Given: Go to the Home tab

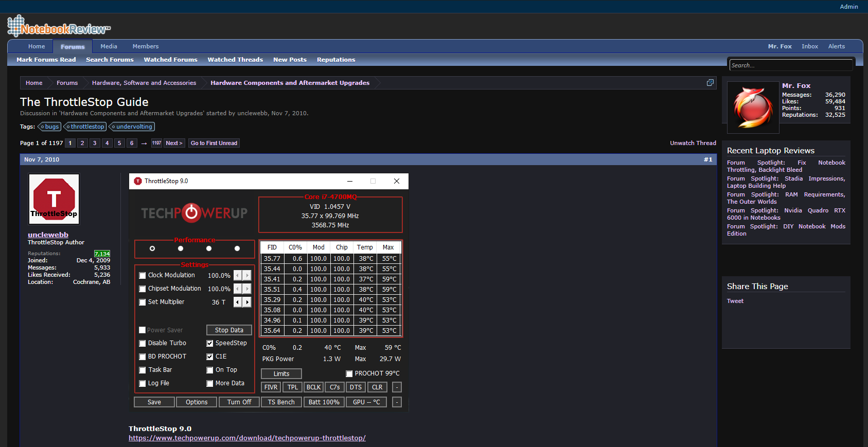Looking at the screenshot, I should click(x=37, y=46).
